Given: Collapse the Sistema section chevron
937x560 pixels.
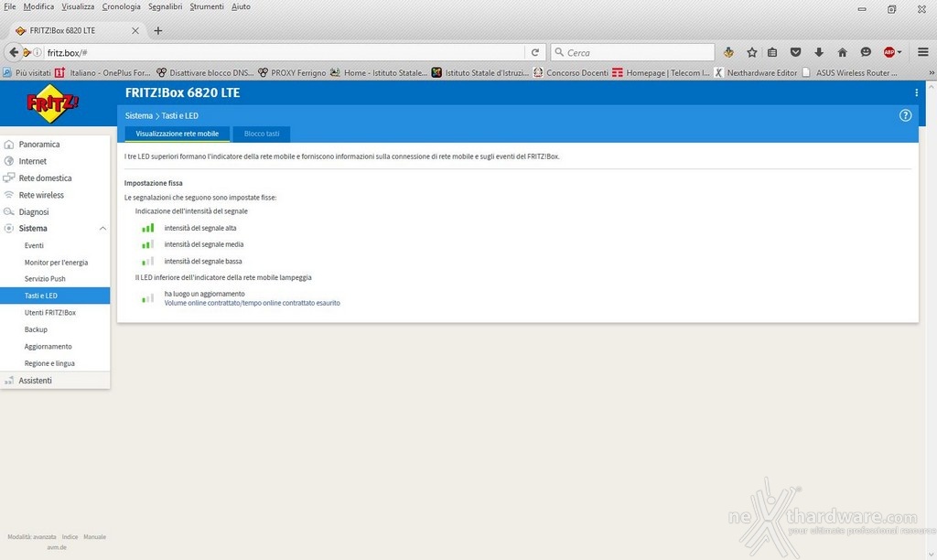Looking at the screenshot, I should (102, 229).
